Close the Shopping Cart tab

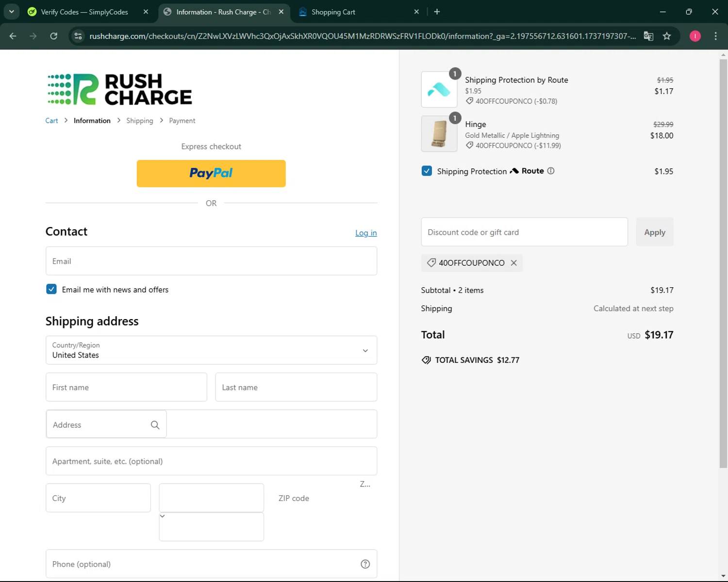tap(416, 12)
